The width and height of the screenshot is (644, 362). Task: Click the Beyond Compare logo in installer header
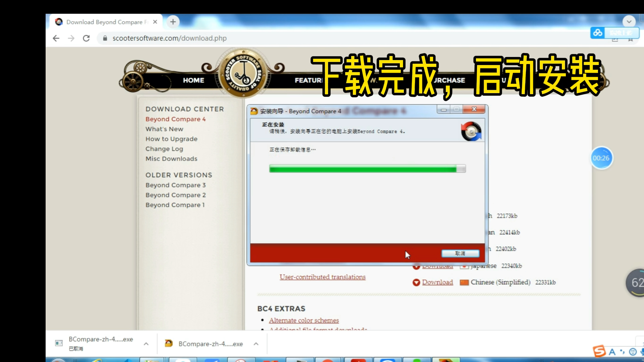[x=471, y=131]
